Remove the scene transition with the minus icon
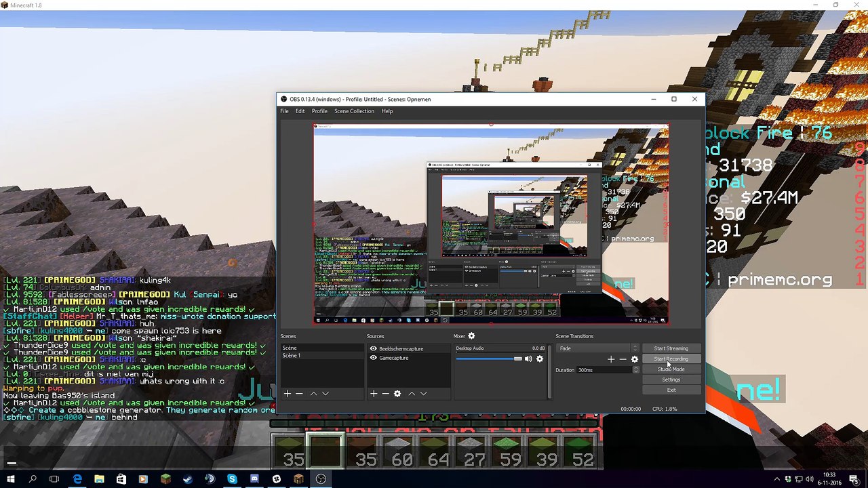Screen dimensions: 868x488 [623, 359]
